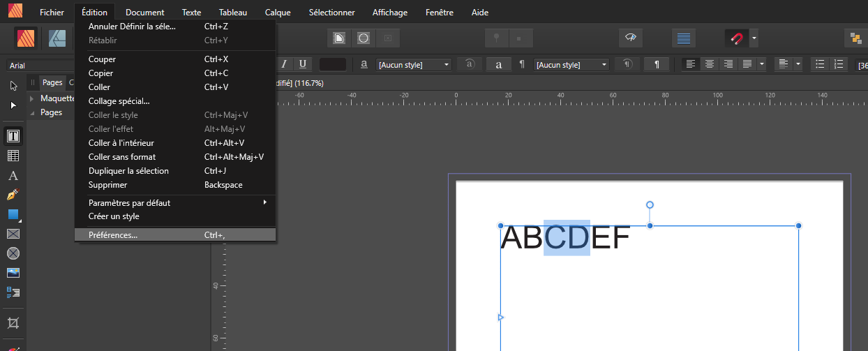The image size is (868, 351).
Task: Open the Tableau menu
Action: pos(232,13)
